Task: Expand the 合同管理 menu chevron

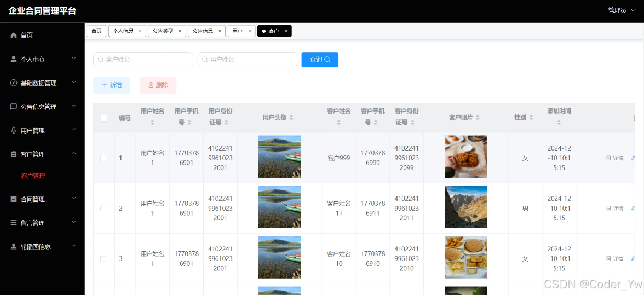Action: pos(74,199)
